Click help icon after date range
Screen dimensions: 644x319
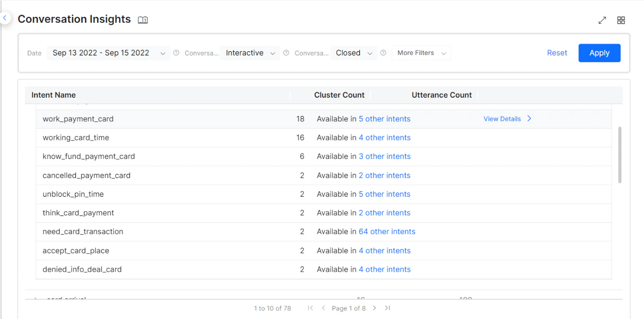point(176,53)
